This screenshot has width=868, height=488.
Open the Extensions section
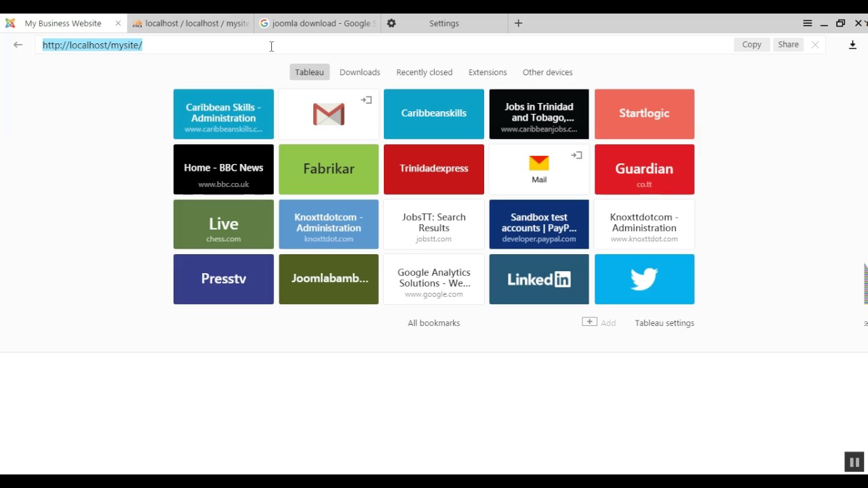[x=488, y=73]
